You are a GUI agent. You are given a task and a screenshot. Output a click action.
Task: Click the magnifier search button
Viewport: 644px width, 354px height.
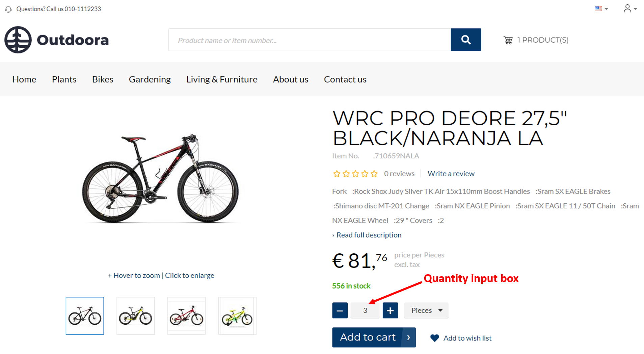[466, 40]
